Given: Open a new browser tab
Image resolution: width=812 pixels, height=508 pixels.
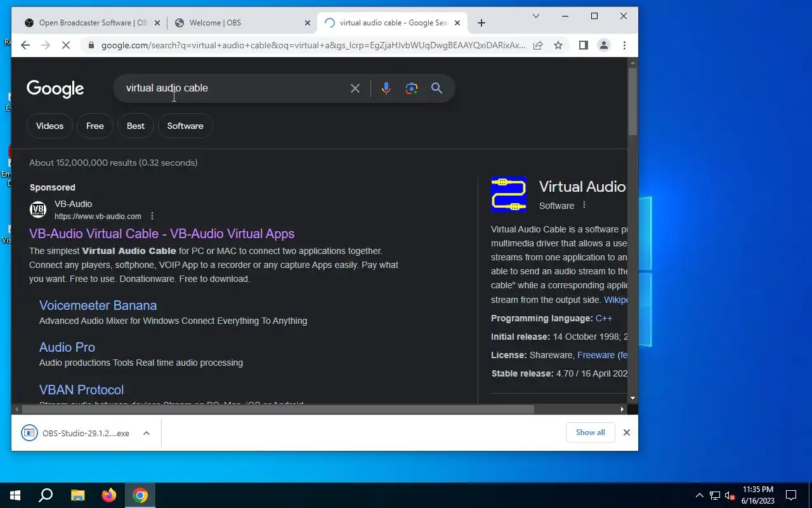Looking at the screenshot, I should click(481, 23).
